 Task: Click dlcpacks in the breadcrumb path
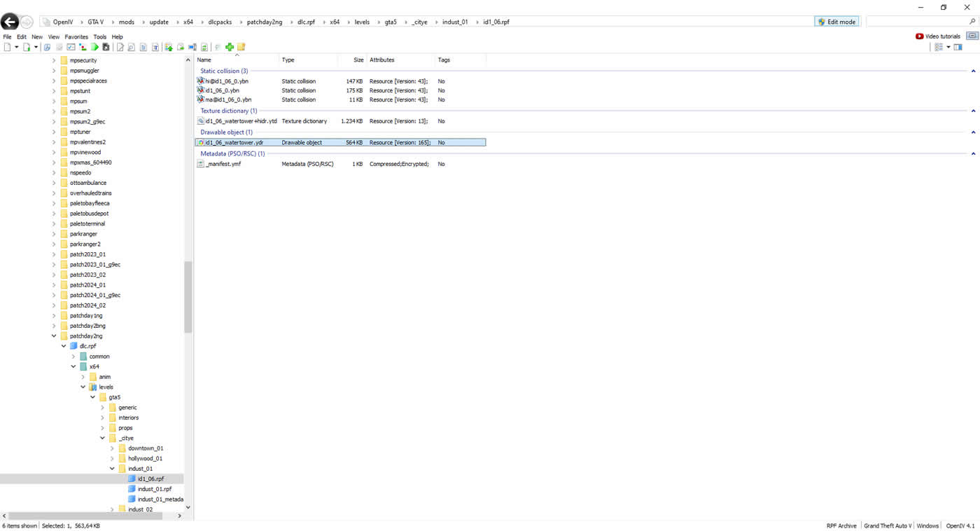pyautogui.click(x=220, y=22)
